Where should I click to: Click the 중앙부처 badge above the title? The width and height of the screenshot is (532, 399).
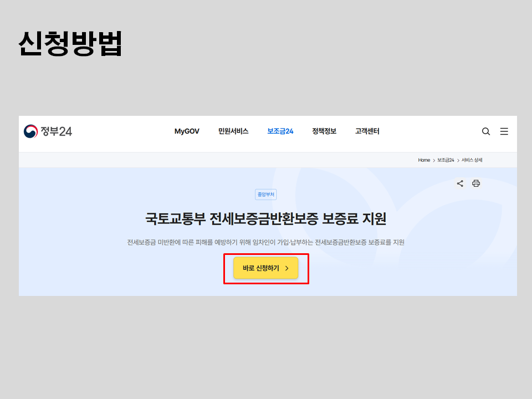coord(266,195)
